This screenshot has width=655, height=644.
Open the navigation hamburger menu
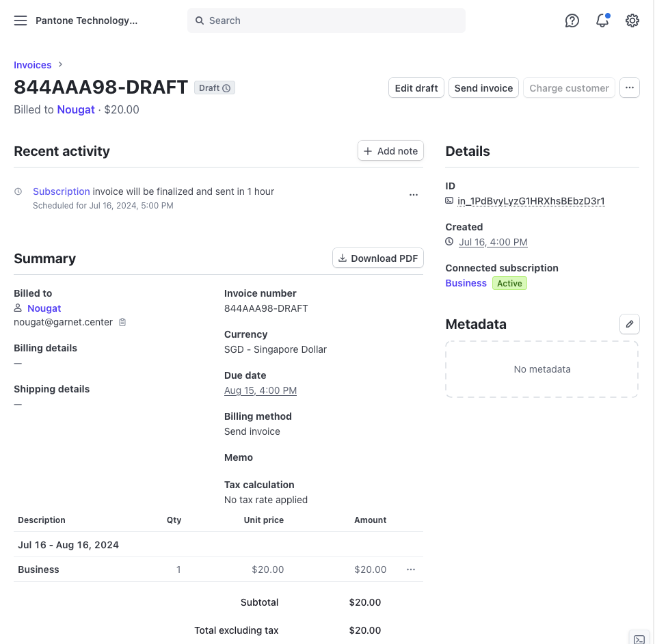point(20,21)
